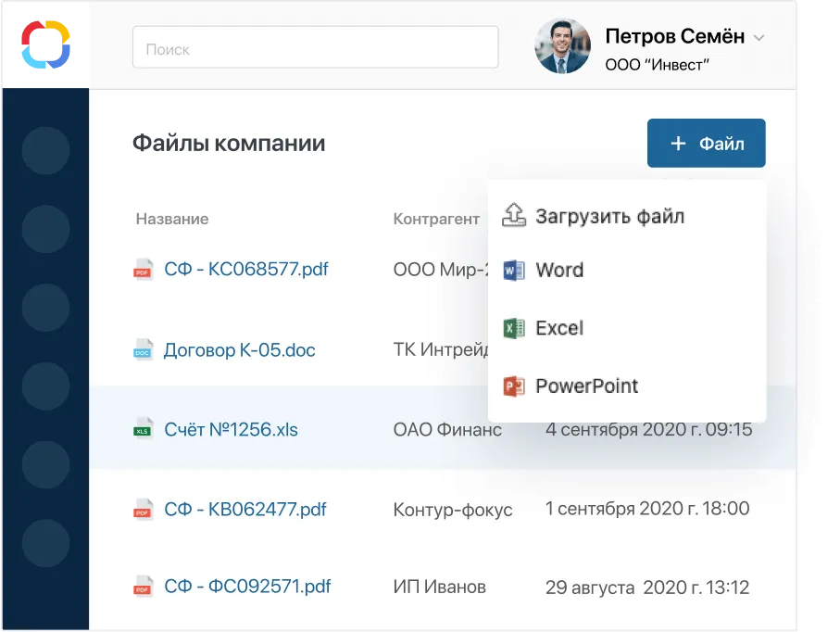840x632 pixels.
Task: Click the user profile photo of Петров Семён
Action: tap(562, 44)
